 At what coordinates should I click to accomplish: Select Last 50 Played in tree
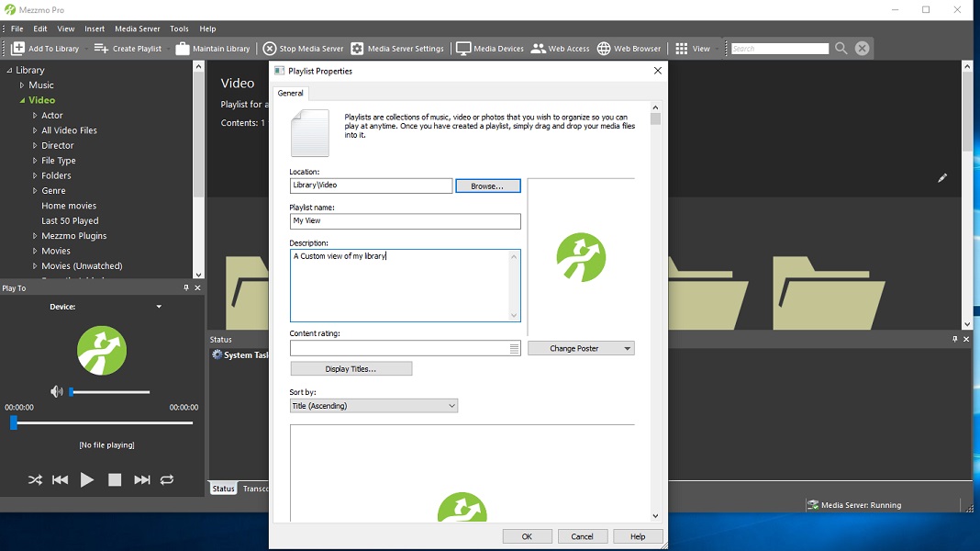click(x=70, y=220)
